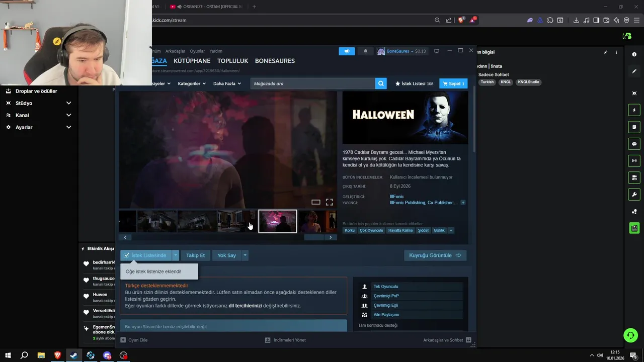644x362 pixels.
Task: Open the TOPLULUK tab
Action: (233, 61)
